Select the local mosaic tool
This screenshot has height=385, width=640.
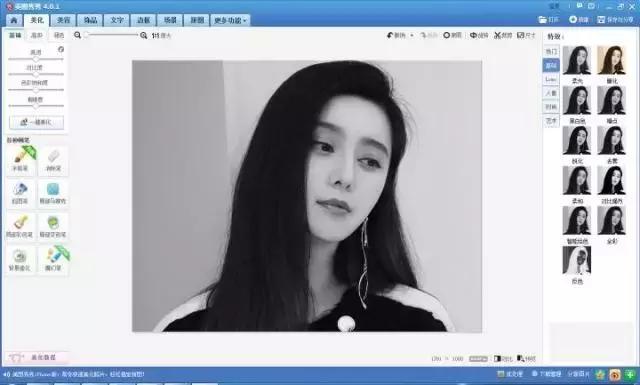53,193
